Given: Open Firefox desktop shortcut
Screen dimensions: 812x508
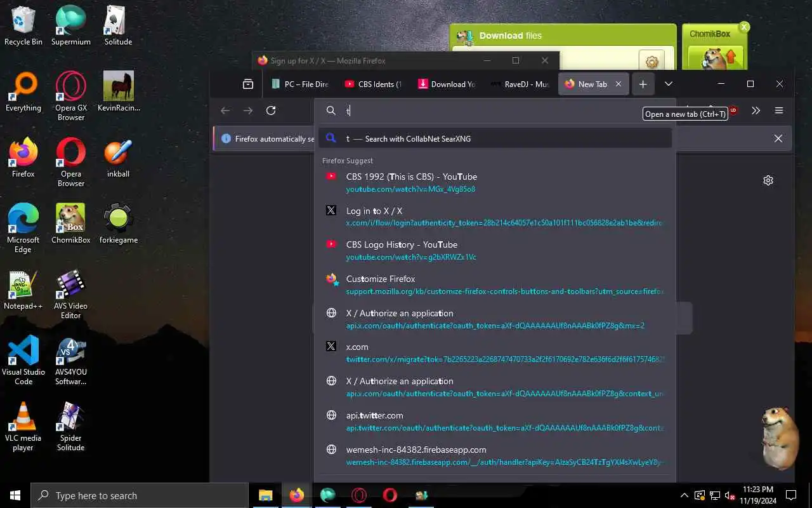Looking at the screenshot, I should coord(23,158).
